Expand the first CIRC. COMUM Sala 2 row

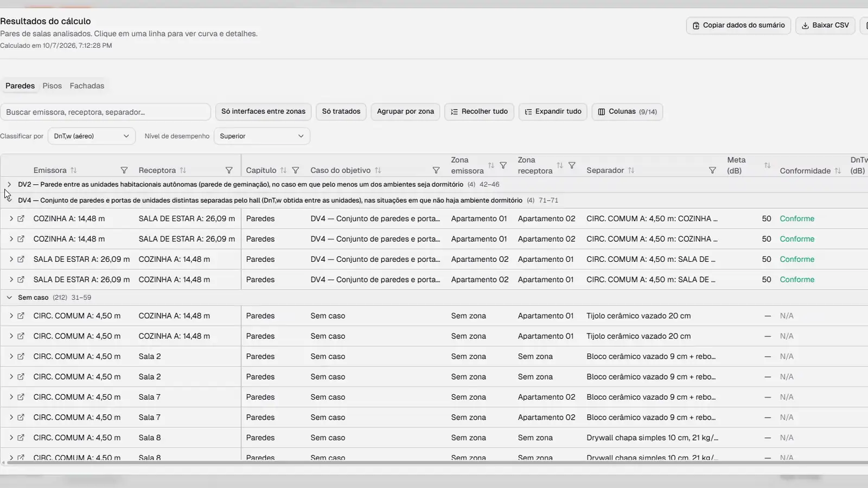[x=11, y=356]
